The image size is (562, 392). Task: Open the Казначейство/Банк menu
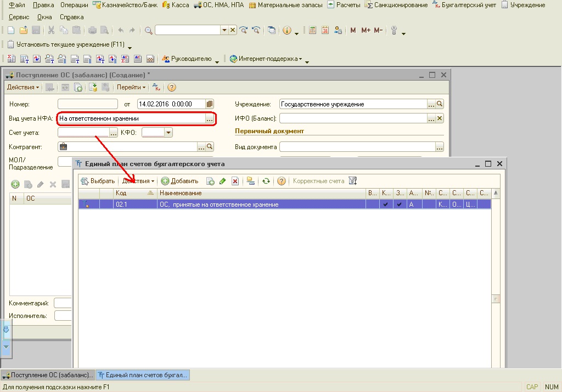126,5
